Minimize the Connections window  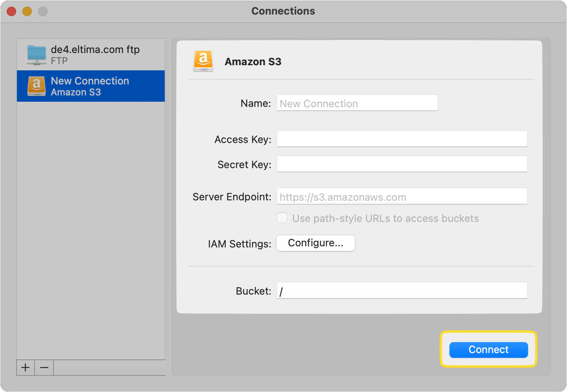coord(27,11)
